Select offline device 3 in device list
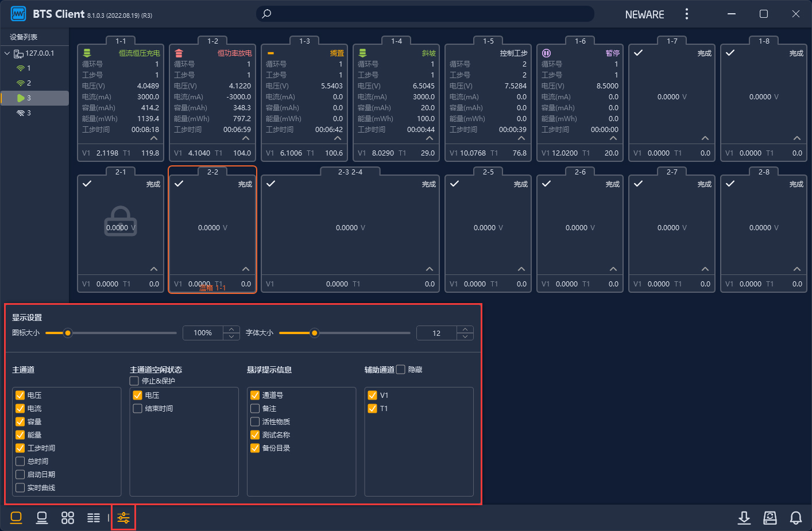Screen dimensions: 812x531 click(x=28, y=113)
